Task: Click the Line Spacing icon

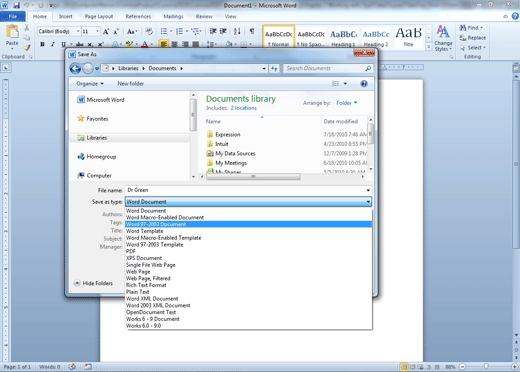Action: [x=210, y=44]
